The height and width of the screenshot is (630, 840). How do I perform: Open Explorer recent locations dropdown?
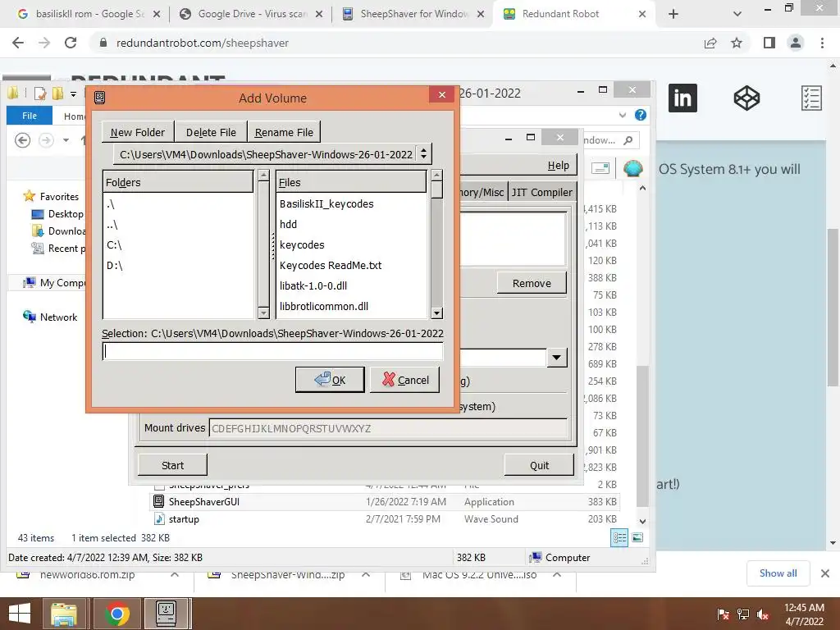click(x=66, y=140)
